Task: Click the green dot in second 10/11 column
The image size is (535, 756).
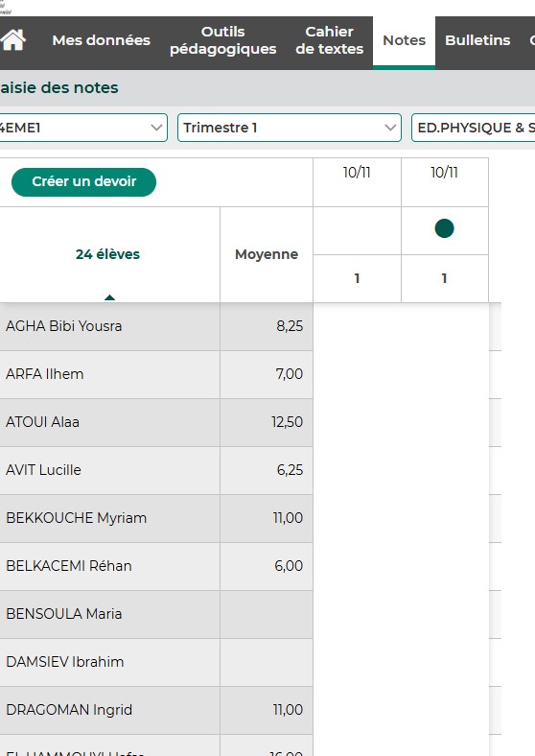Action: pyautogui.click(x=444, y=228)
